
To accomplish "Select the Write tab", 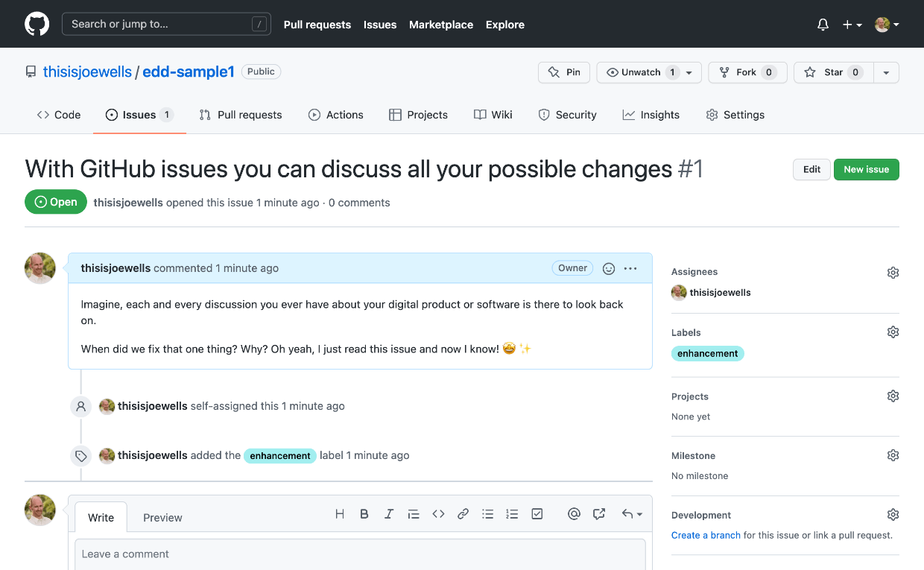I will (x=101, y=517).
